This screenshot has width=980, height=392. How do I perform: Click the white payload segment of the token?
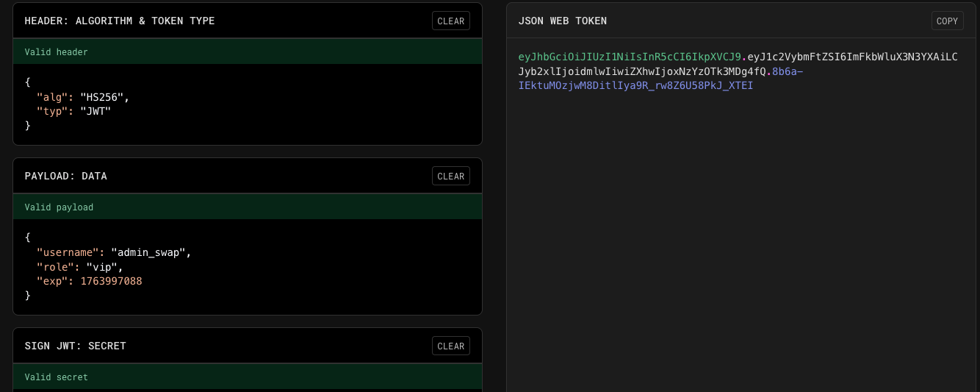point(852,57)
